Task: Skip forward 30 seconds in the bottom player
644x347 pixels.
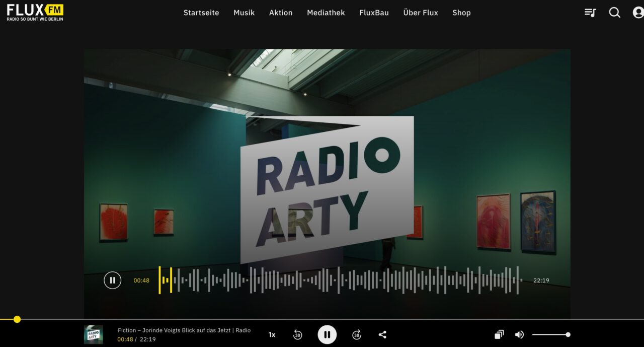Action: tap(357, 334)
